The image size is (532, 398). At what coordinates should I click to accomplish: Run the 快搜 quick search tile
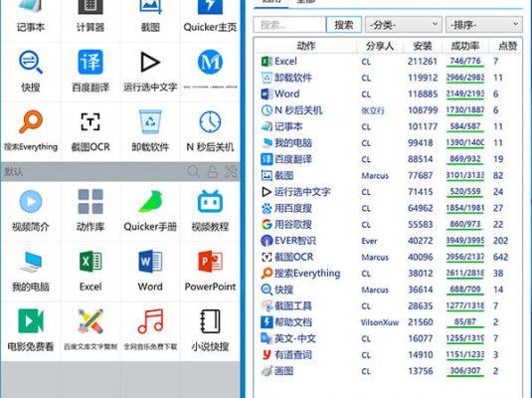click(x=31, y=72)
